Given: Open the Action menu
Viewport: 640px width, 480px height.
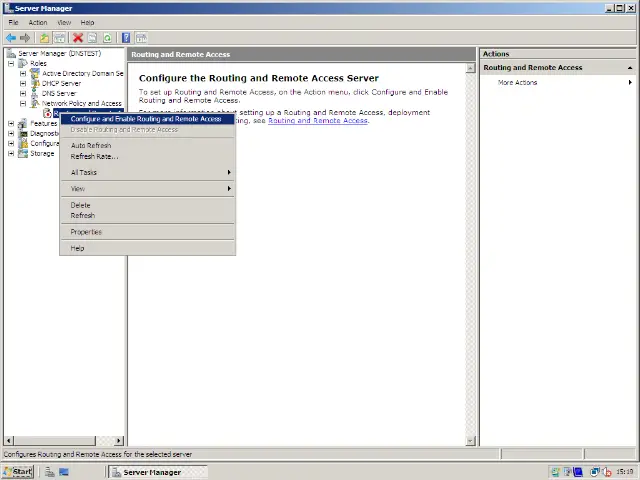Looking at the screenshot, I should click(x=38, y=22).
